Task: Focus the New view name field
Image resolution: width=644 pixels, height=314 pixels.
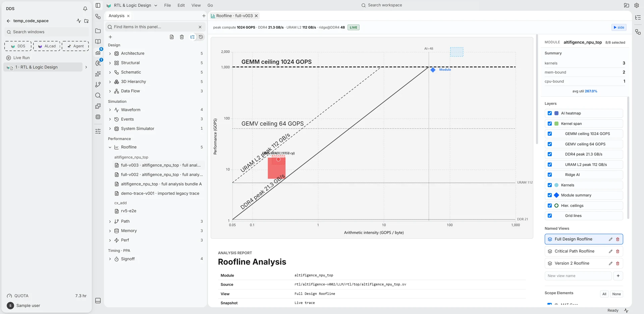Action: click(x=578, y=276)
